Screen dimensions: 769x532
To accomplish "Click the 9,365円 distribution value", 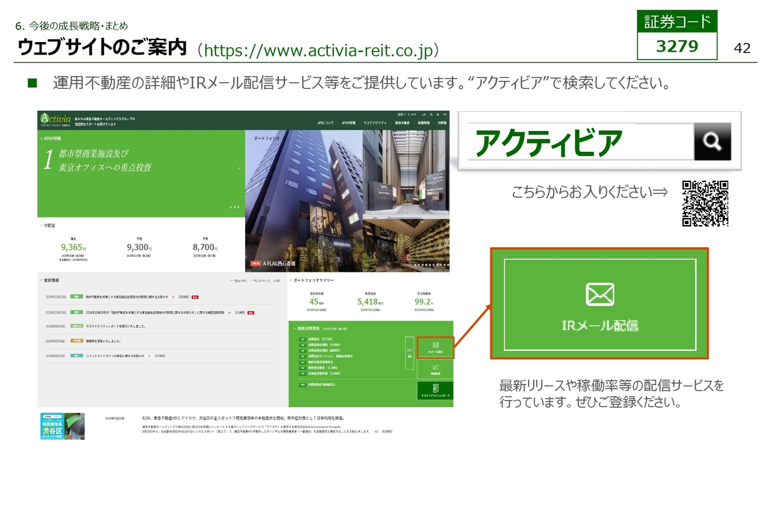I will coord(74,247).
